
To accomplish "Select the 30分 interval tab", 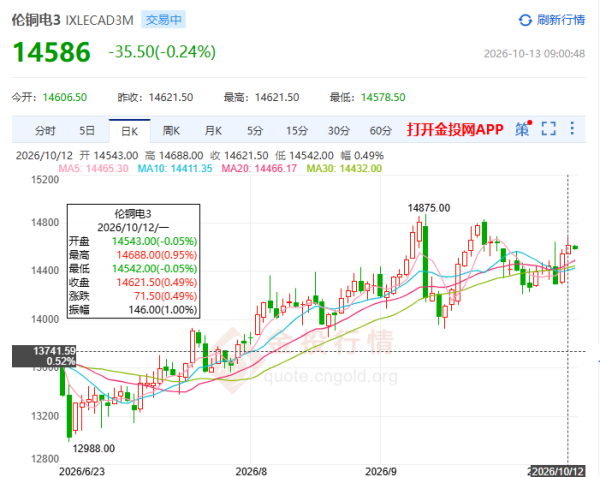I will [339, 131].
